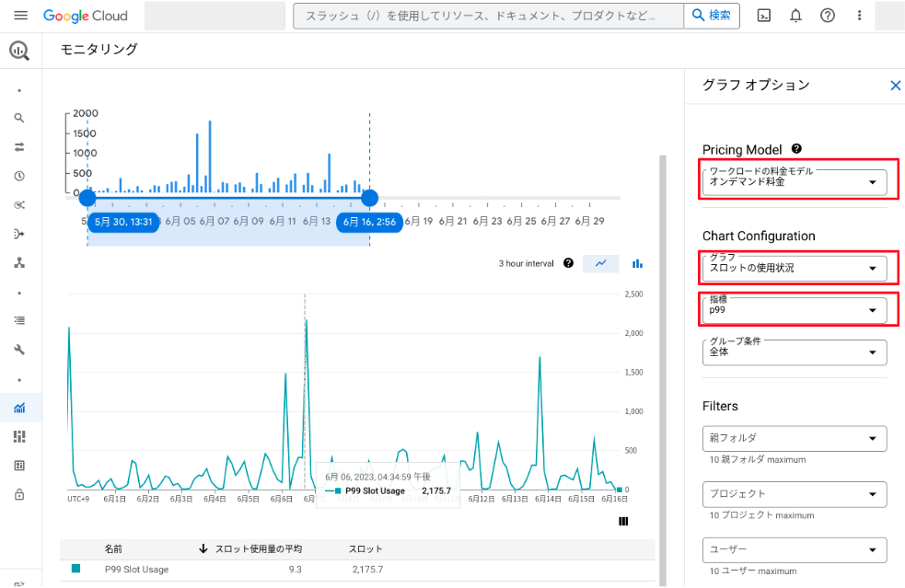Open the Google Cloud navigation menu
Image resolution: width=905 pixels, height=588 pixels.
coord(20,15)
